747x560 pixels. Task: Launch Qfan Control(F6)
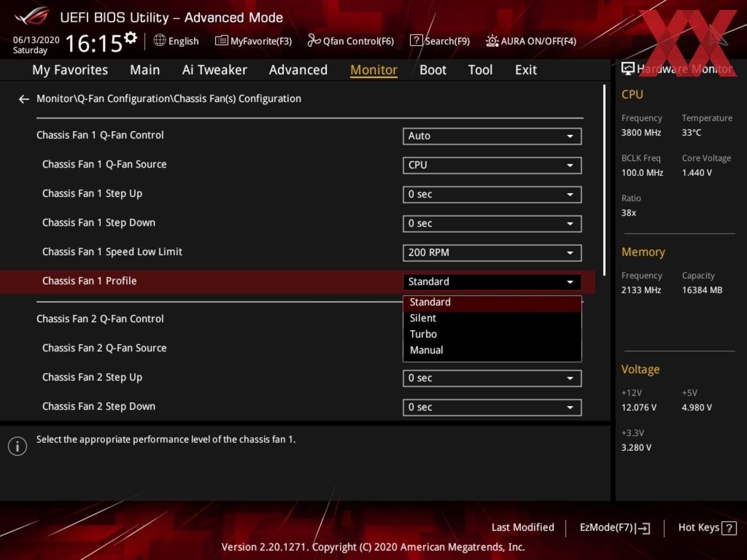(350, 41)
